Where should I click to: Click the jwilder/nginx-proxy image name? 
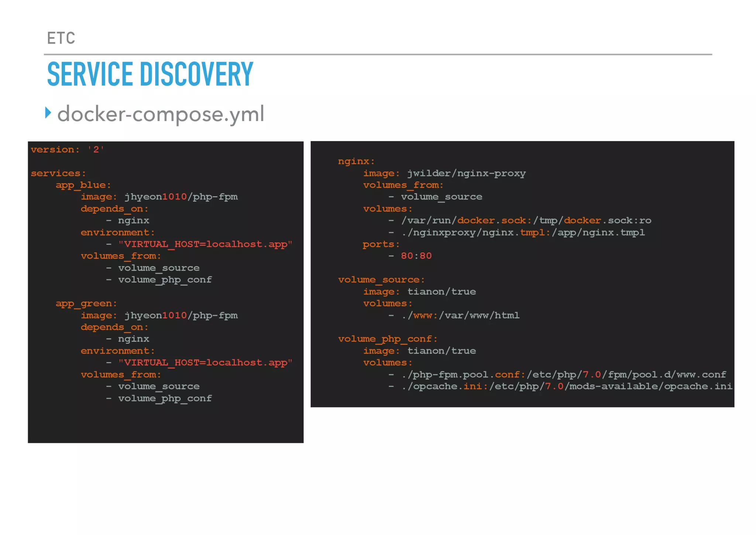[x=466, y=173]
